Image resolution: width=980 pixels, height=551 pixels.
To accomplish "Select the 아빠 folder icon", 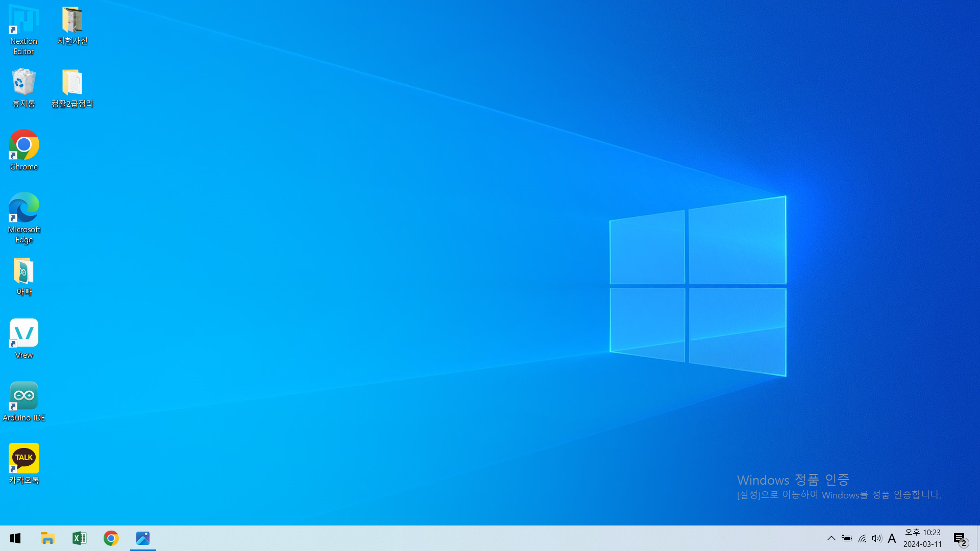I will click(x=23, y=277).
